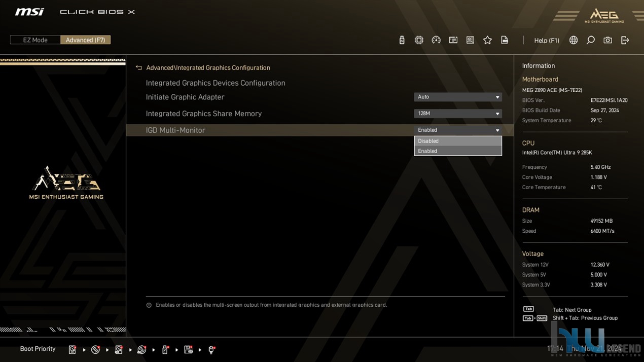This screenshot has width=644, height=362.
Task: Click the MEG Z890 ACE motherboard name
Action: point(552,90)
